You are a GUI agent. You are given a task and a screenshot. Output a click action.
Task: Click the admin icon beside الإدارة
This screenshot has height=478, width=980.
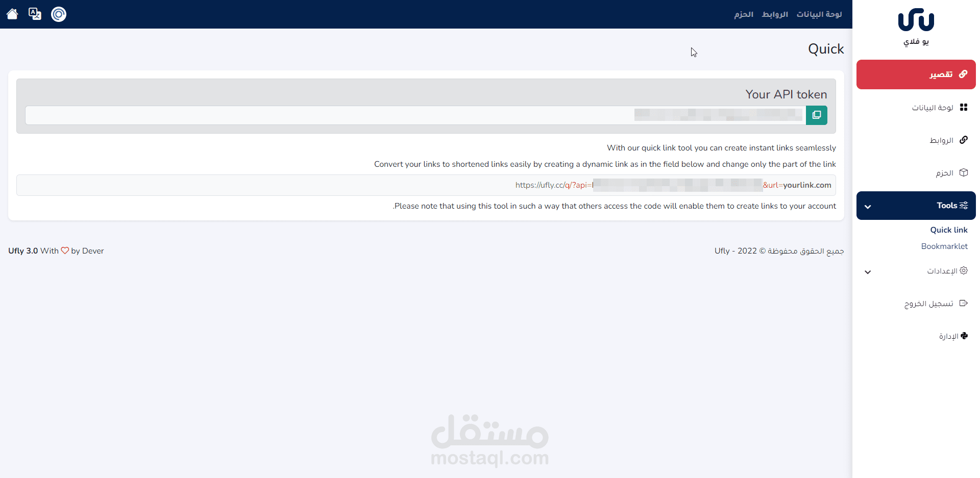pyautogui.click(x=964, y=336)
